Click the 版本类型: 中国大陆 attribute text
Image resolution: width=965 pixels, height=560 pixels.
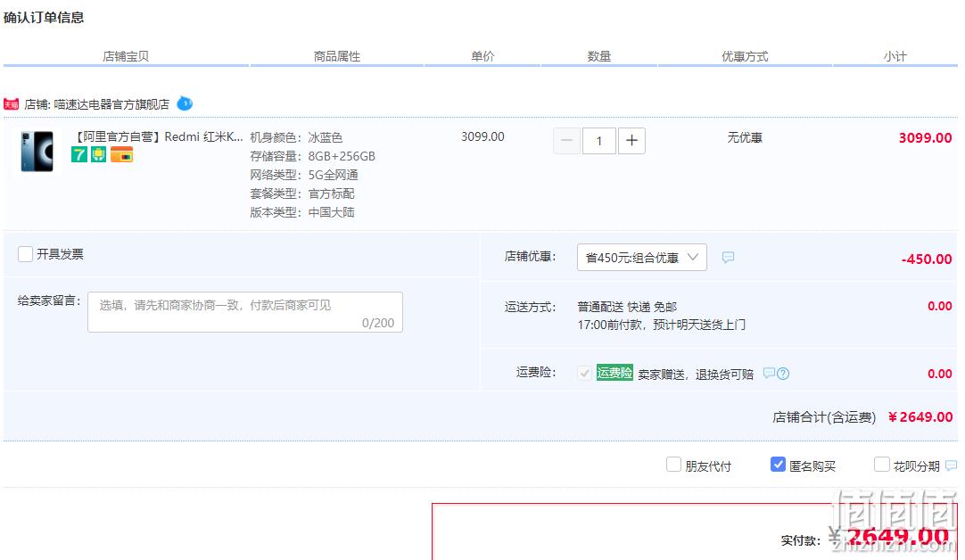coord(302,213)
